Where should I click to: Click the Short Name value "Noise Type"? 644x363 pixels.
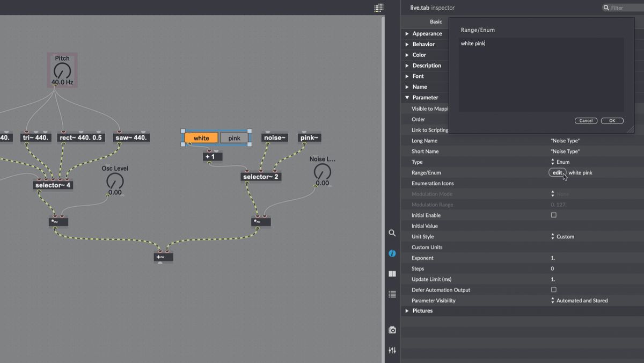point(565,151)
